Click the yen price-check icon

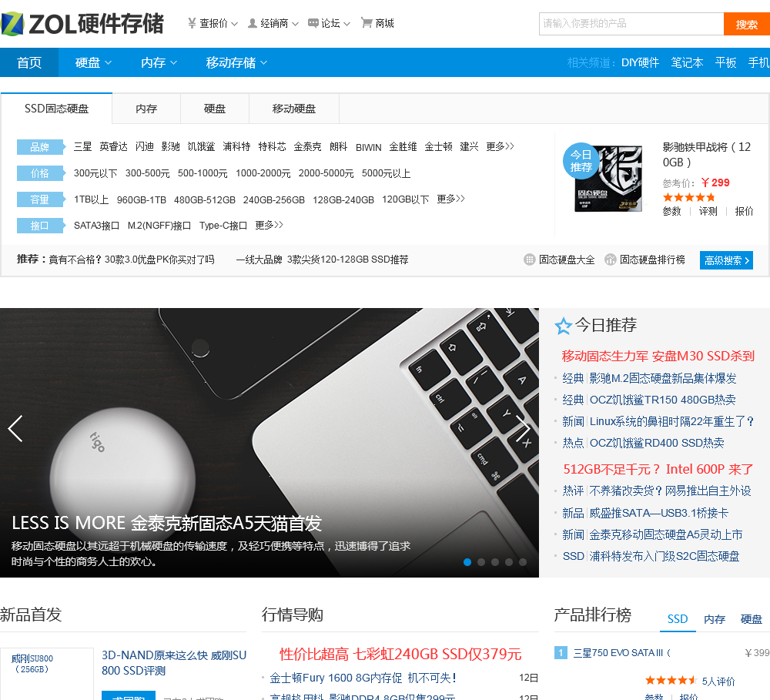click(192, 23)
